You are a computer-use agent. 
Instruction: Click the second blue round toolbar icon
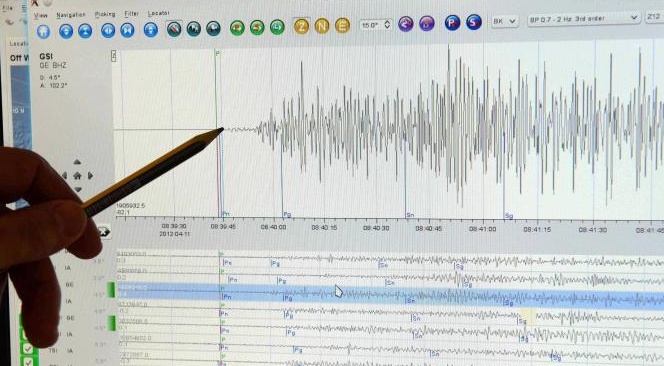66,31
